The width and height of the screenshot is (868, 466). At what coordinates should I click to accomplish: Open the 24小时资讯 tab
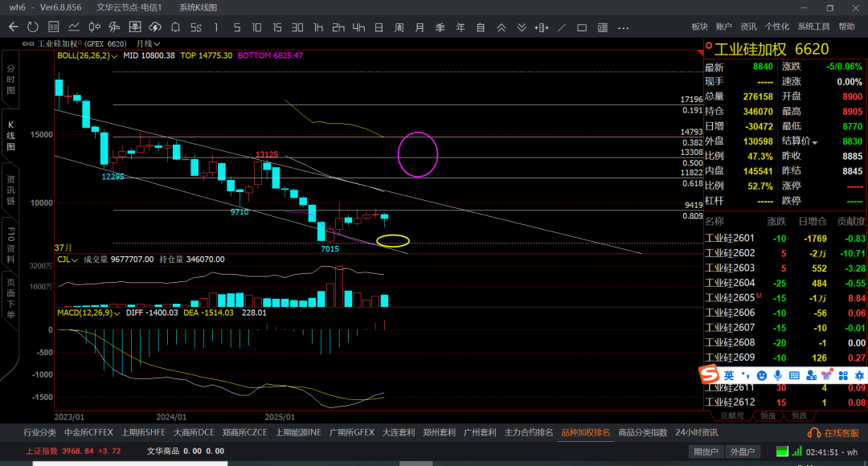click(x=696, y=432)
